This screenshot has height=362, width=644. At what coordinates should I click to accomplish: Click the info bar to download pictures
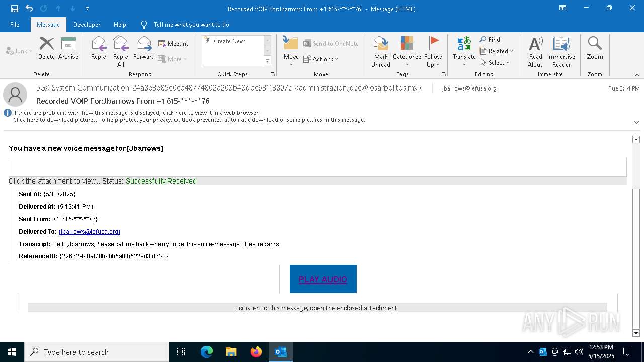(x=189, y=120)
